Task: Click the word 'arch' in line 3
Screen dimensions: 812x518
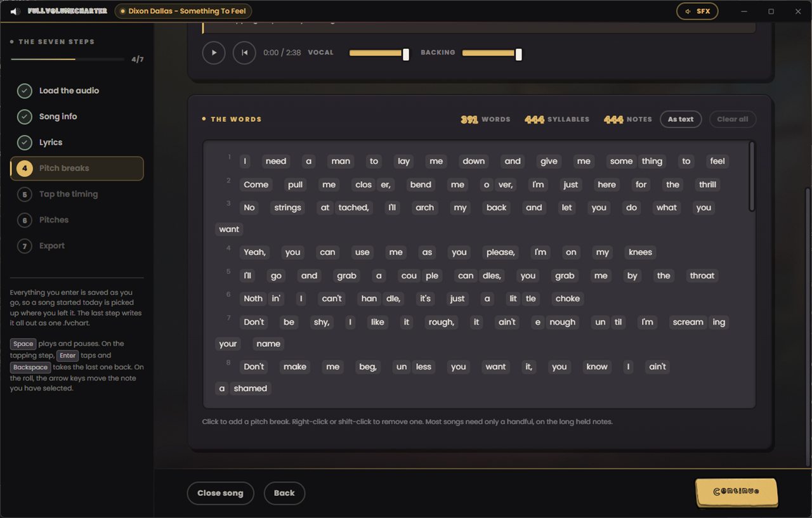Action: [425, 207]
